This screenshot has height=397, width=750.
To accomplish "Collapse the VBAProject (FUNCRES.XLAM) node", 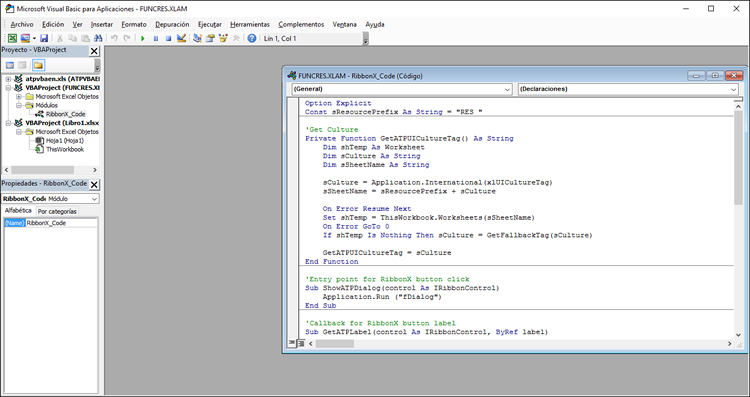I will pyautogui.click(x=8, y=88).
